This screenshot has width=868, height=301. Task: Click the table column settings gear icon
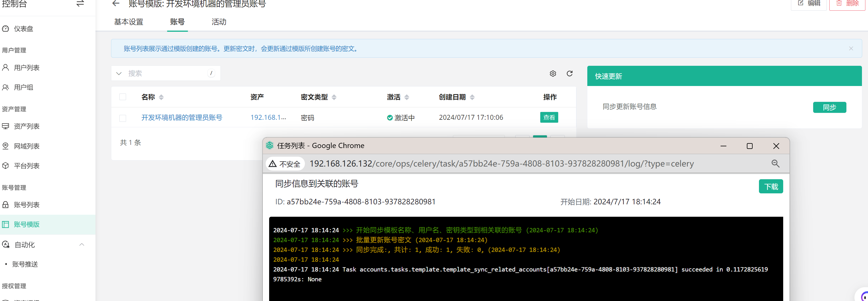click(x=553, y=74)
